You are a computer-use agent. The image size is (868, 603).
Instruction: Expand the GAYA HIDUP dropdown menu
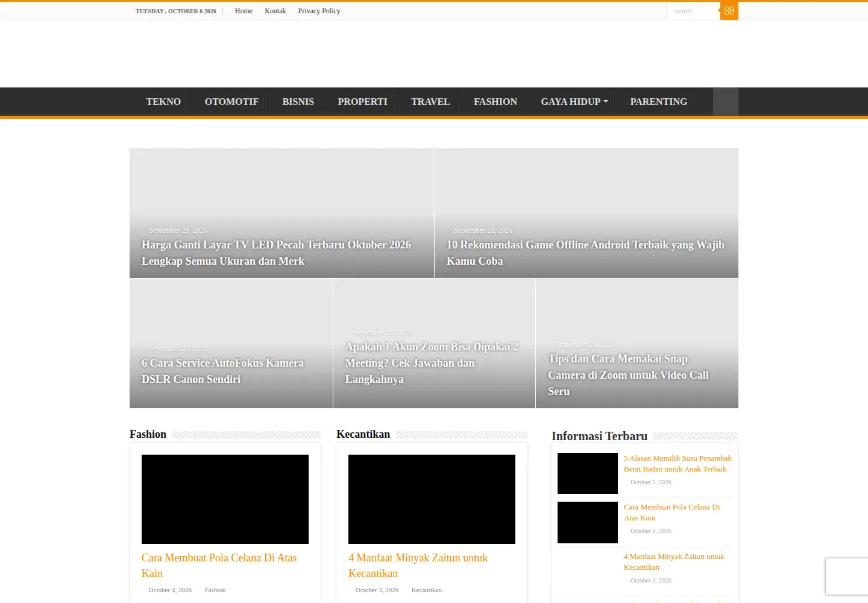pos(574,101)
